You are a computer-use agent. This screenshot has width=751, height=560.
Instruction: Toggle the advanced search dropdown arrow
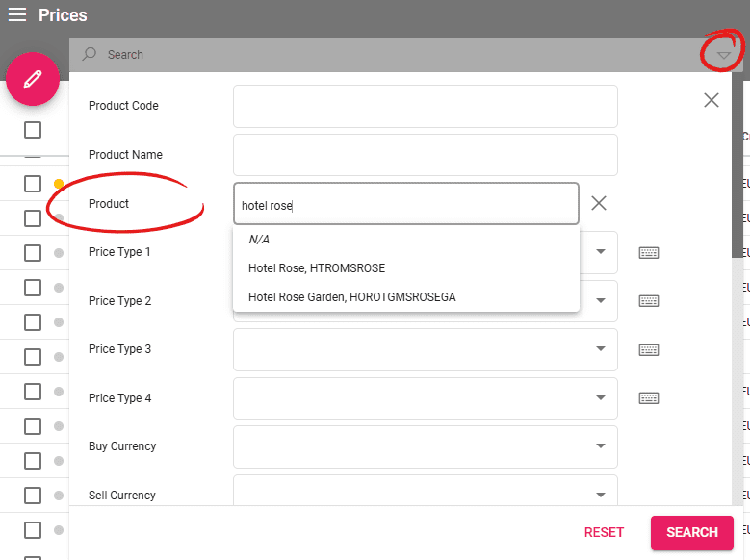(x=723, y=55)
